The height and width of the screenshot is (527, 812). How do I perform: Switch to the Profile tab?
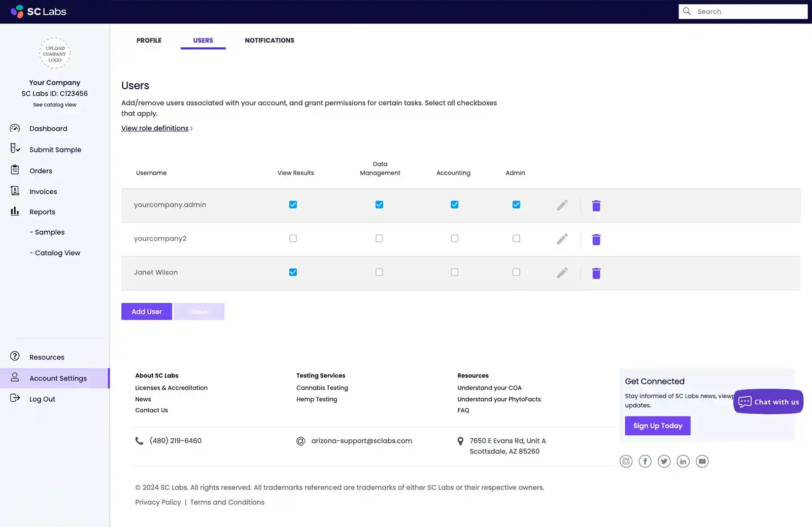149,40
